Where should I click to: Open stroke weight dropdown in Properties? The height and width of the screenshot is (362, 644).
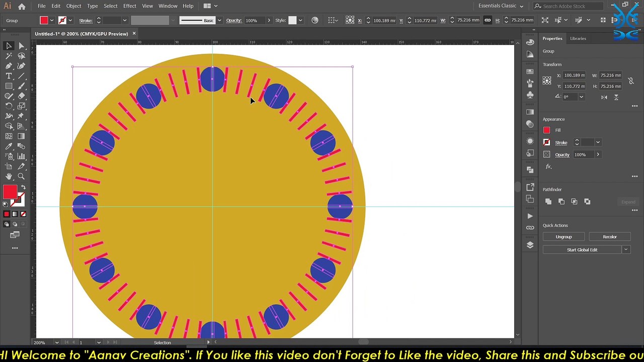click(x=598, y=143)
